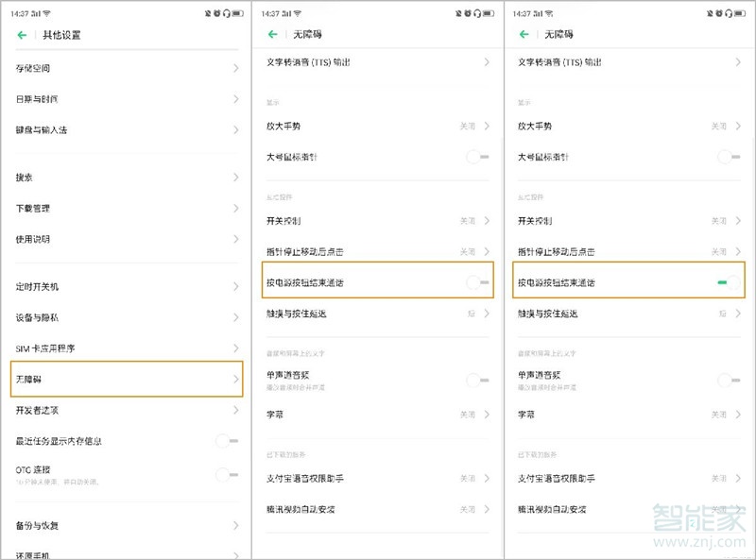Toggle 单声道音频 in right screen

pos(729,380)
